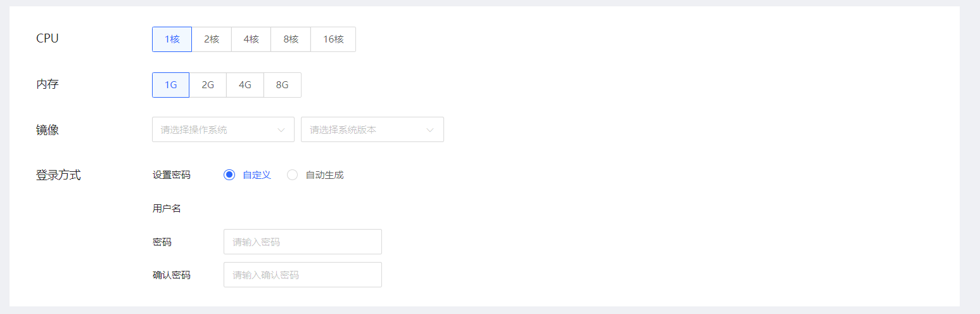Screen dimensions: 980x314
Task: Open the 请选择操作系统 dropdown
Action: [223, 129]
